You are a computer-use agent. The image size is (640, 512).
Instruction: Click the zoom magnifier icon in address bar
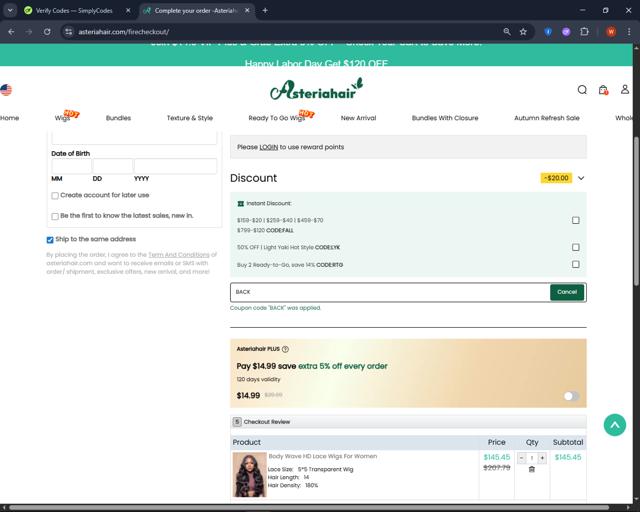(x=507, y=31)
